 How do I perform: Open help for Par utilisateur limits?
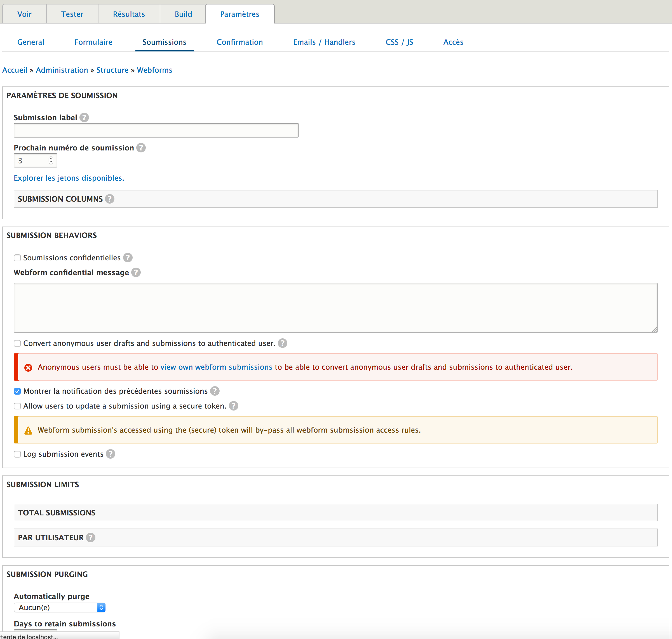click(x=91, y=537)
